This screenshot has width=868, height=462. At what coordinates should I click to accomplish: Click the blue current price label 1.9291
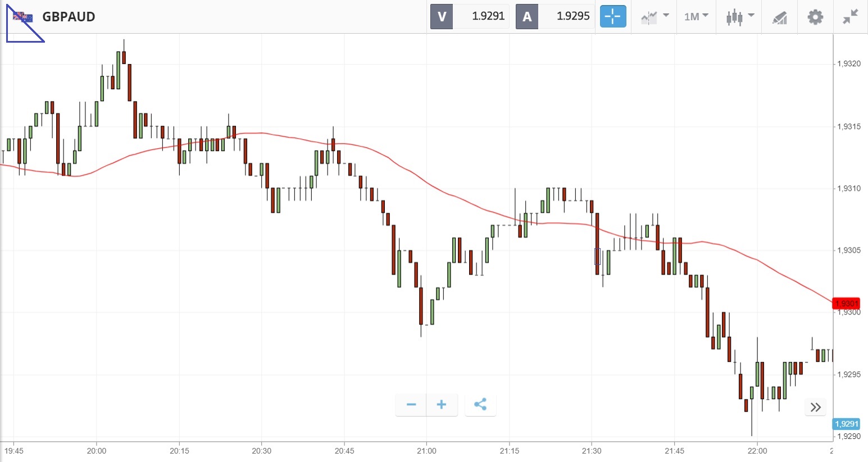846,424
